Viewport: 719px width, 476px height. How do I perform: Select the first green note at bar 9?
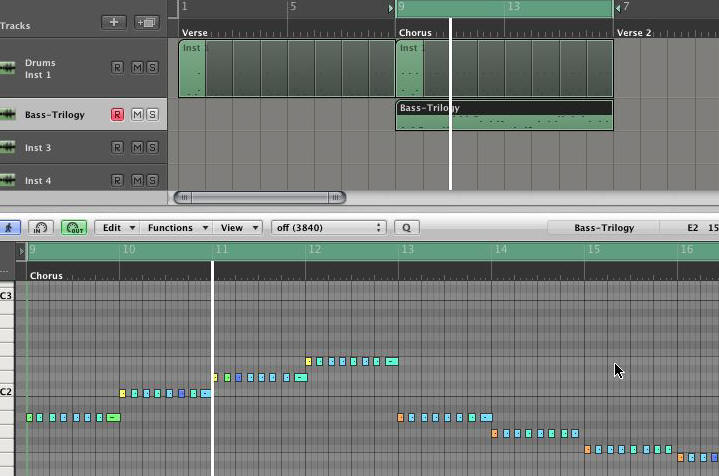click(x=29, y=417)
